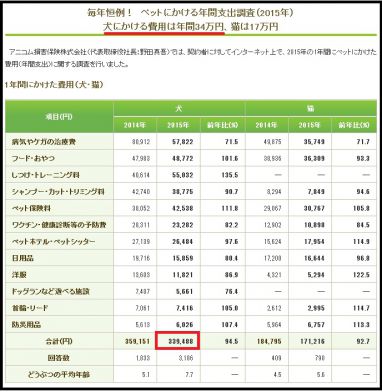Click the cat 2015 total value 171,216
The image size is (382, 392).
[310, 341]
